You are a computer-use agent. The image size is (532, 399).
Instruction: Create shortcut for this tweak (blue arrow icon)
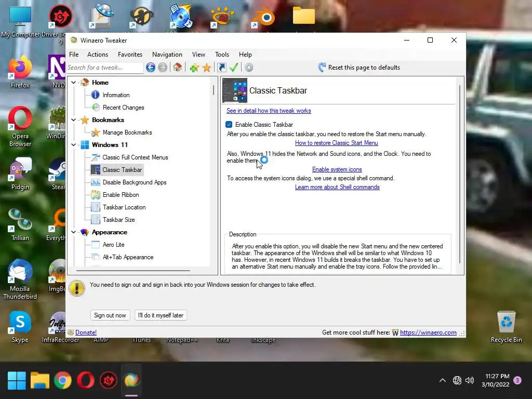(221, 68)
